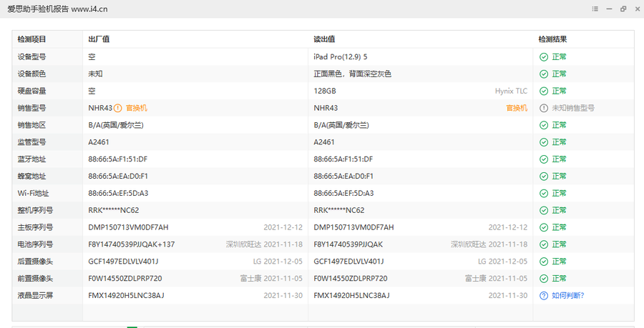Click the green check icon for 销售地区 row
This screenshot has width=644, height=328.
(x=544, y=125)
